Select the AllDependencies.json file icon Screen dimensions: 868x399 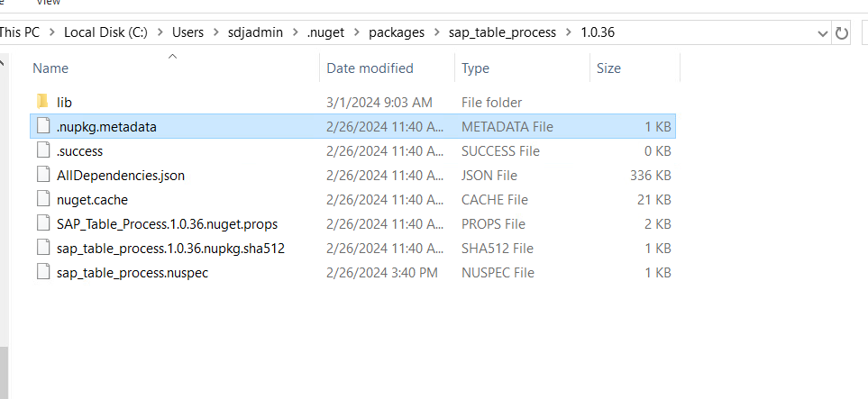[x=43, y=175]
